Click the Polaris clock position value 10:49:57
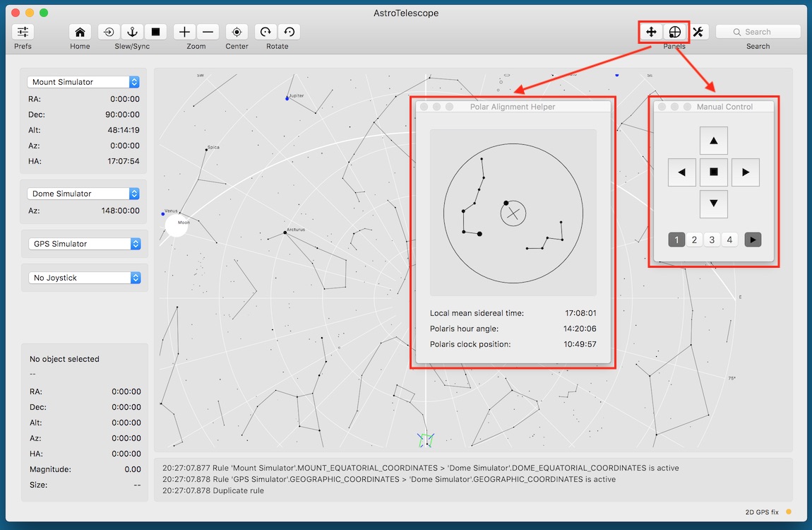The height and width of the screenshot is (530, 812). pyautogui.click(x=580, y=344)
